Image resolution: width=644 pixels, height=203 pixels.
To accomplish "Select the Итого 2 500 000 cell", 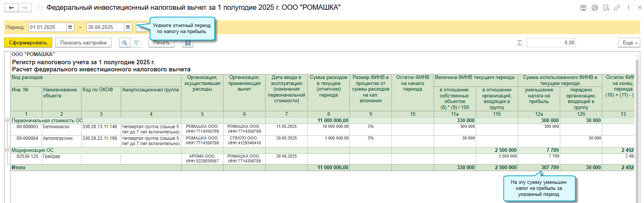I will [497, 168].
